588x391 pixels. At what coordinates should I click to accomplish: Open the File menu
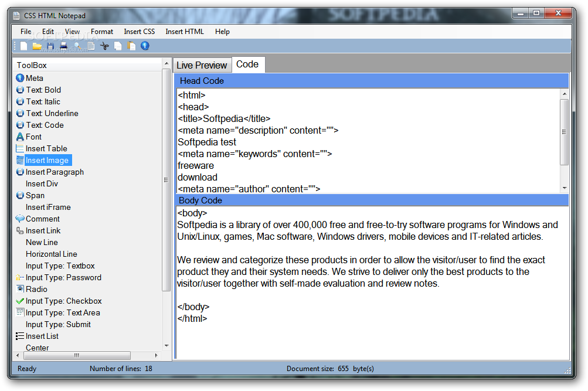pyautogui.click(x=26, y=32)
